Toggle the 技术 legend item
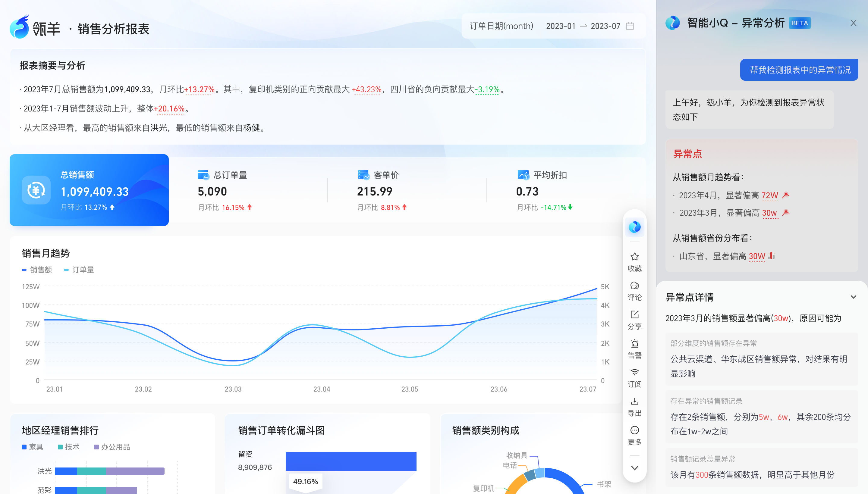This screenshot has height=494, width=868. 68,447
